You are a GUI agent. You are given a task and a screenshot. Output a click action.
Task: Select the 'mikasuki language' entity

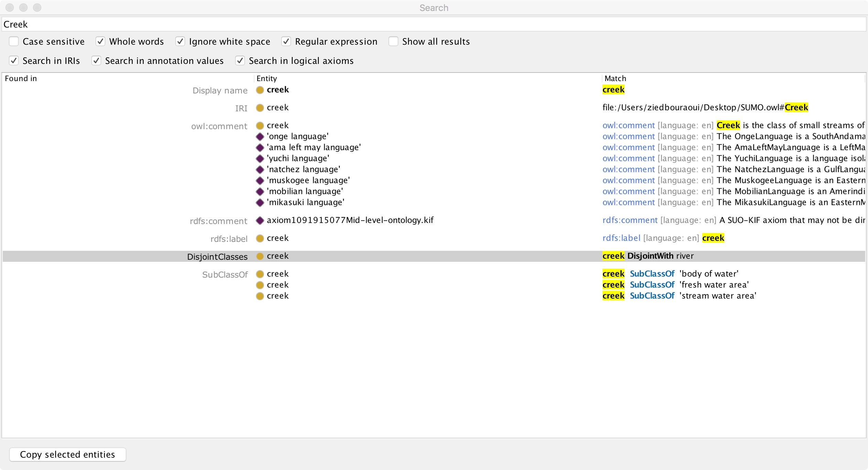[x=306, y=202]
